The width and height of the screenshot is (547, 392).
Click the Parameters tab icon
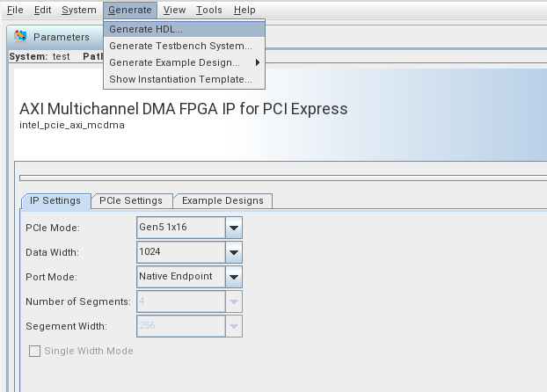(21, 37)
